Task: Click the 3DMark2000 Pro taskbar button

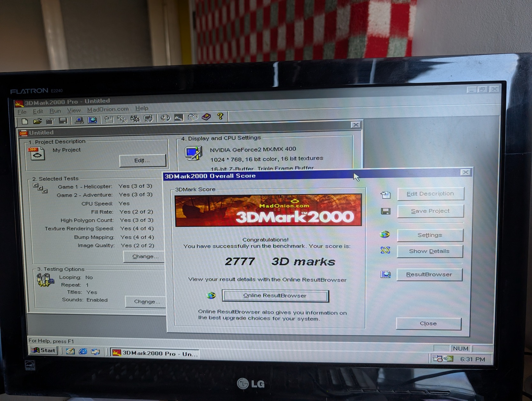Action: (155, 353)
